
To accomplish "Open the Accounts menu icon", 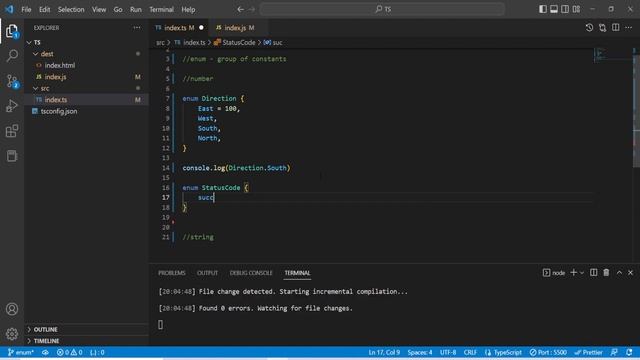I will (12, 309).
